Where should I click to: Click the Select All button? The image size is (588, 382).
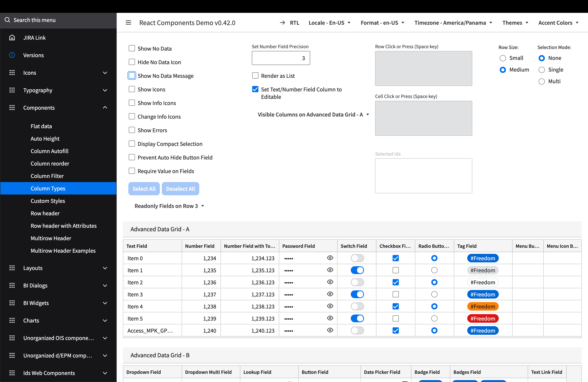(x=144, y=188)
